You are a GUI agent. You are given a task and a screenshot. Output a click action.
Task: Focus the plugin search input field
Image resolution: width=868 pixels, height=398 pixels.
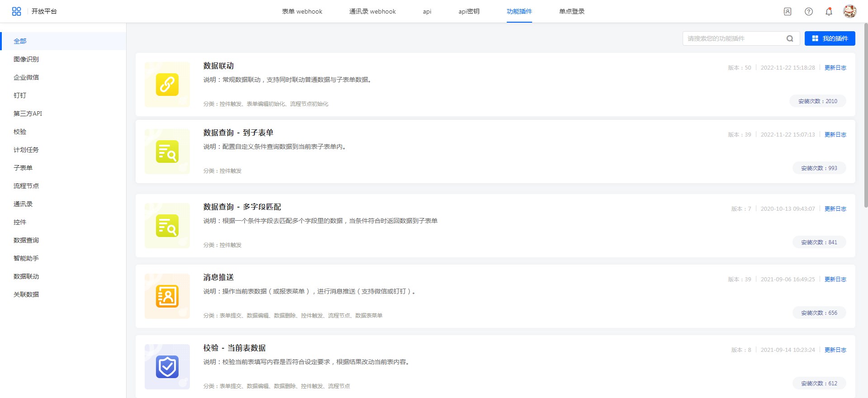pyautogui.click(x=735, y=38)
